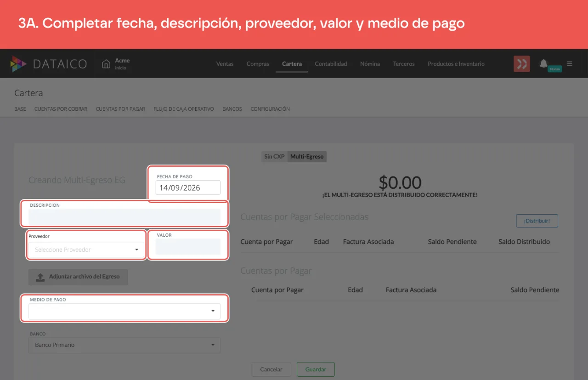Navigate to Nómina

point(370,64)
